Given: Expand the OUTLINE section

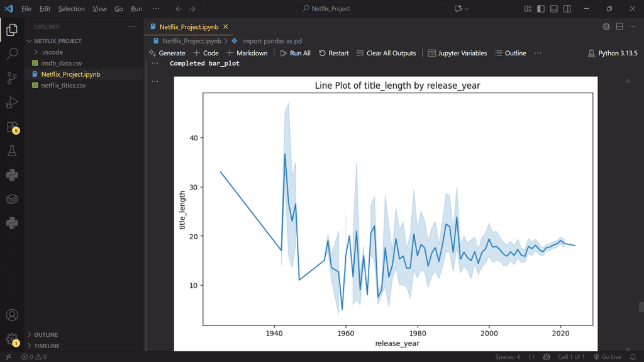Looking at the screenshot, I should tap(46, 335).
